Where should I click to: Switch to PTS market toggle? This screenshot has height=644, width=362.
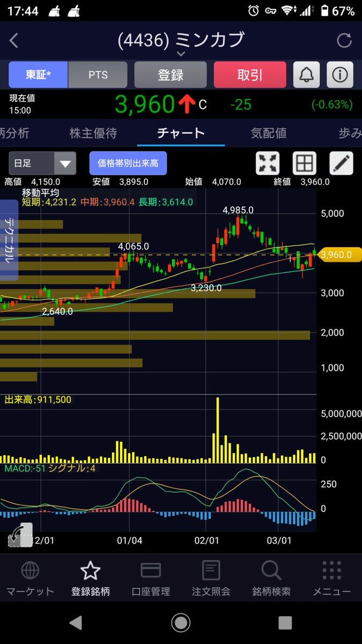pyautogui.click(x=98, y=75)
